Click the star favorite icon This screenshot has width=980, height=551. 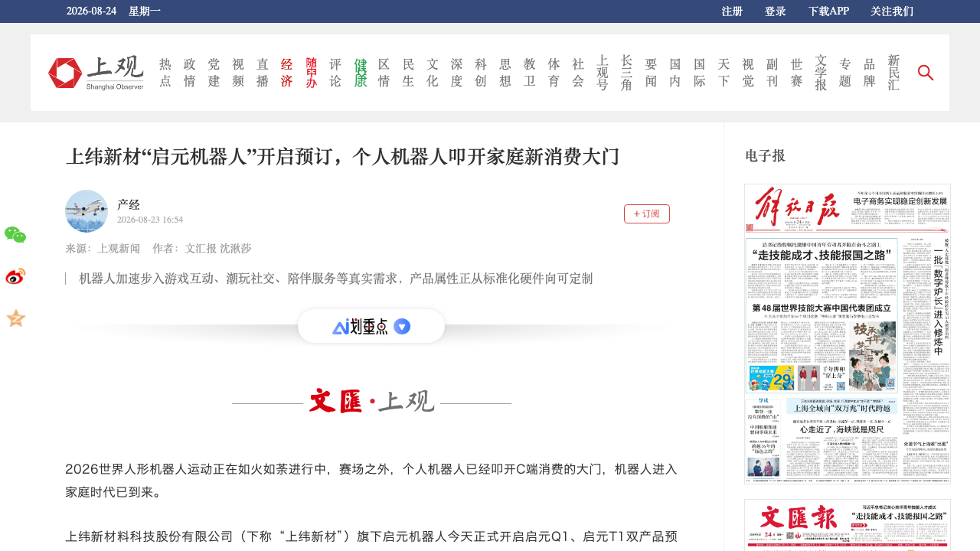point(15,318)
